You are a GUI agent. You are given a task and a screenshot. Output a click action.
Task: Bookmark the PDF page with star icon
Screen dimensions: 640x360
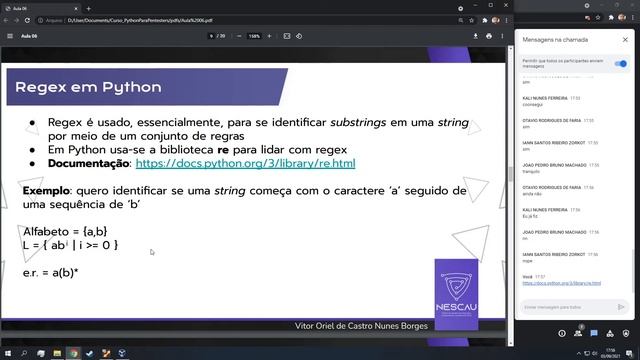click(x=471, y=20)
